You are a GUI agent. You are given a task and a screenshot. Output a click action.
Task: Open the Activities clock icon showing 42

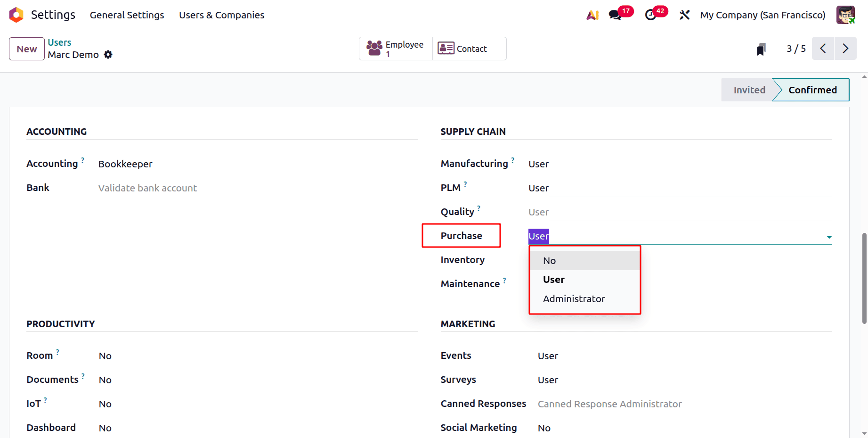[x=651, y=15]
